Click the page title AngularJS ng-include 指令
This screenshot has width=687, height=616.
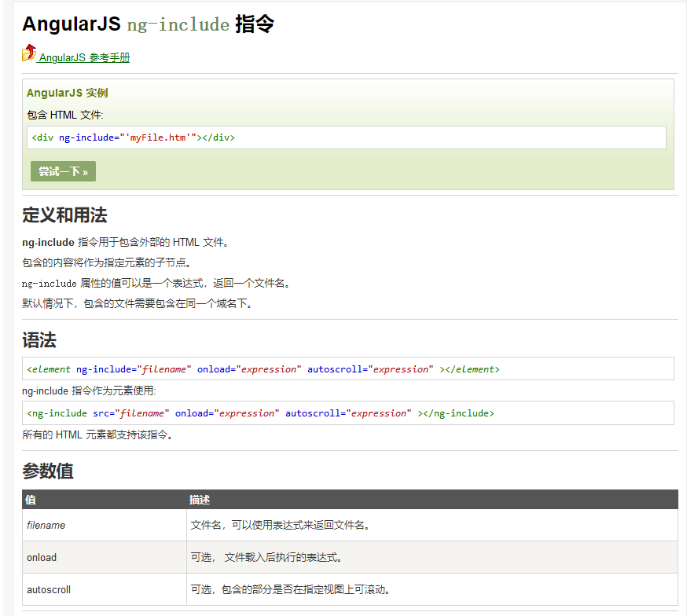pyautogui.click(x=147, y=24)
